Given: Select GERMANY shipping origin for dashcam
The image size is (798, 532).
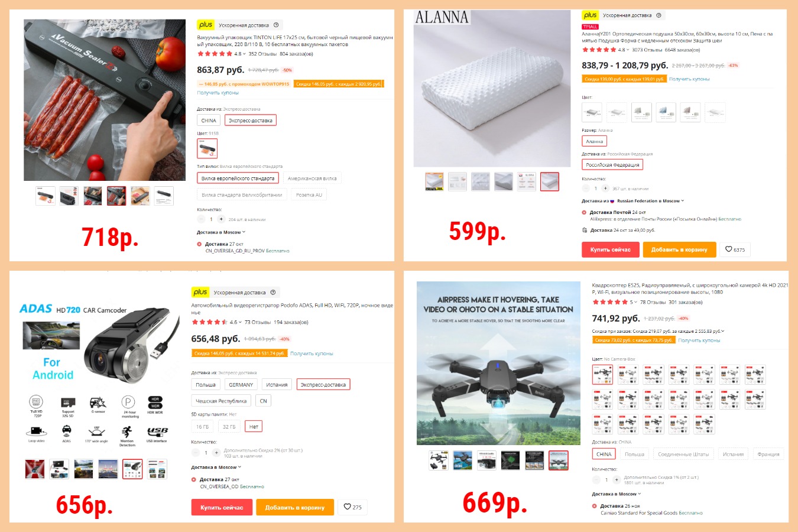Looking at the screenshot, I should click(241, 384).
